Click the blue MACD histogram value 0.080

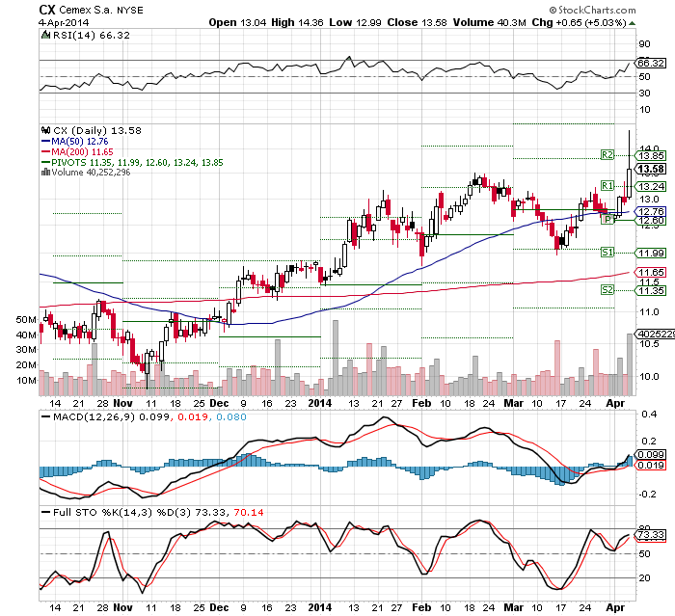pos(231,416)
